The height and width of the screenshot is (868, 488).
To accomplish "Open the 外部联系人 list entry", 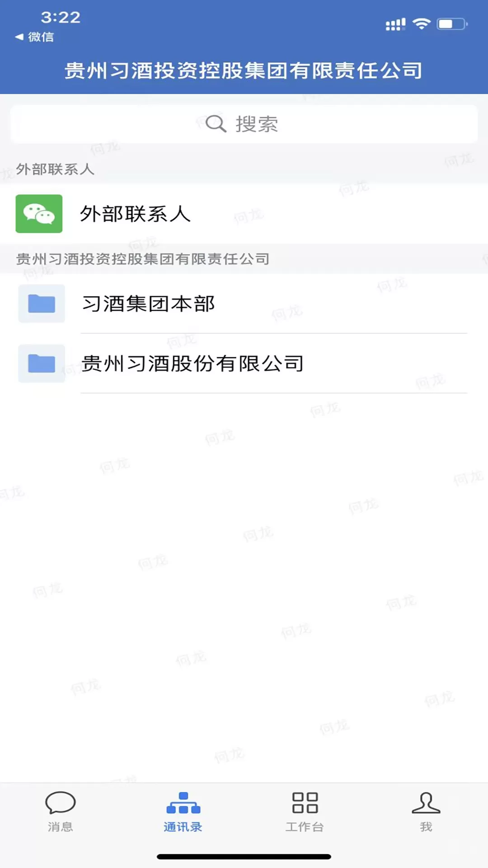I will coord(244,214).
